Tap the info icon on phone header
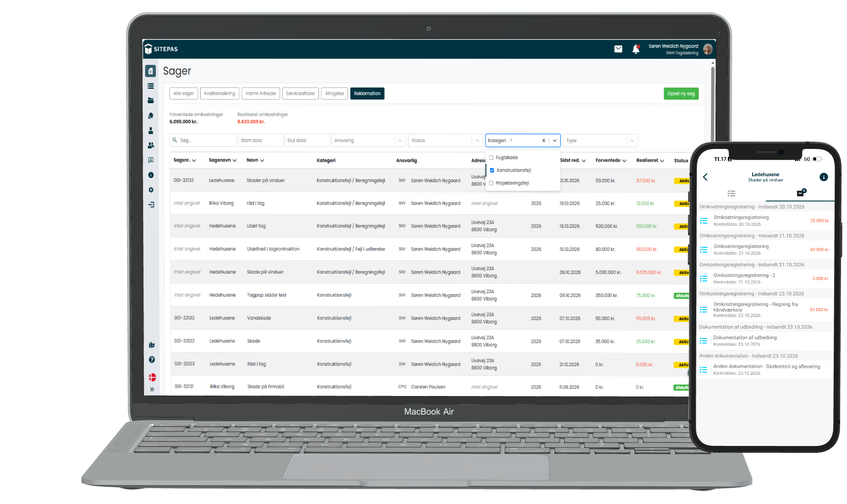Viewport: 847px width, 504px height. 824,177
